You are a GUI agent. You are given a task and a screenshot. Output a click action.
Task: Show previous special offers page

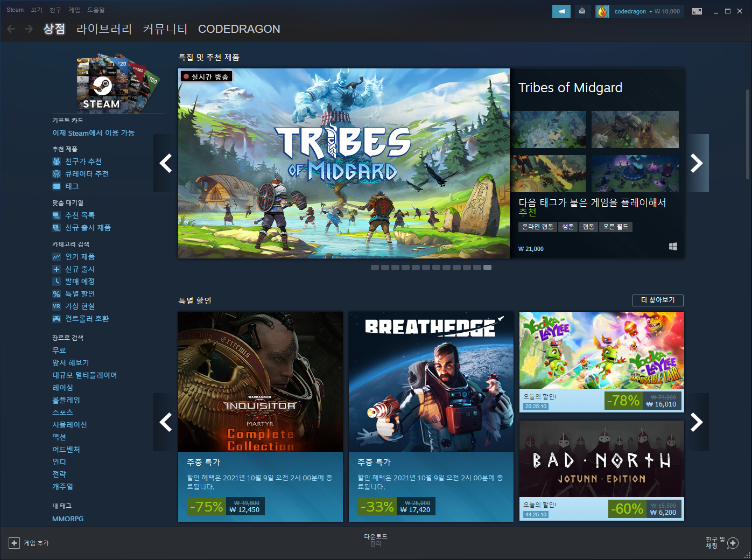[166, 422]
